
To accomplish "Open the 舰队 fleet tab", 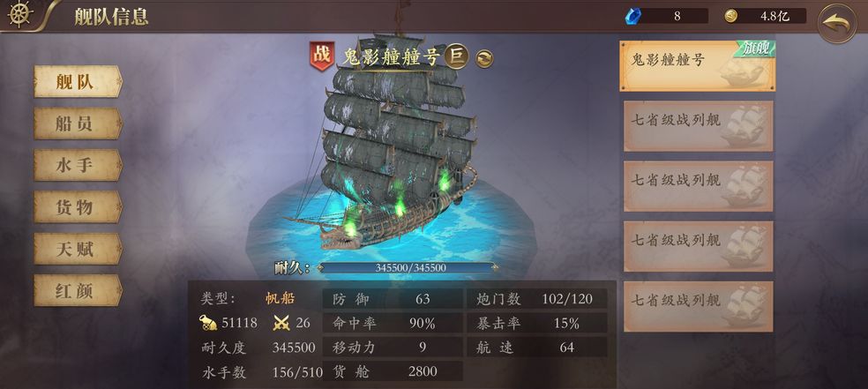I will pyautogui.click(x=78, y=82).
